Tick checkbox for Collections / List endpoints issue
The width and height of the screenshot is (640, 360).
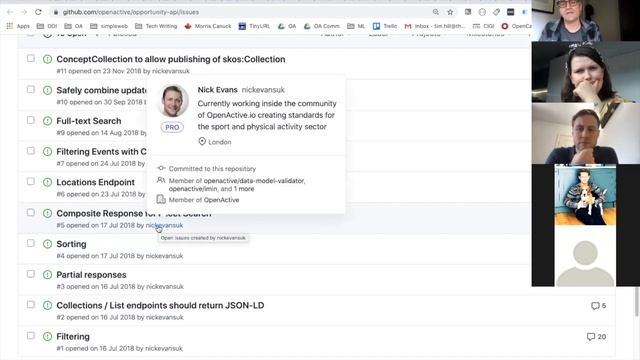pyautogui.click(x=31, y=304)
